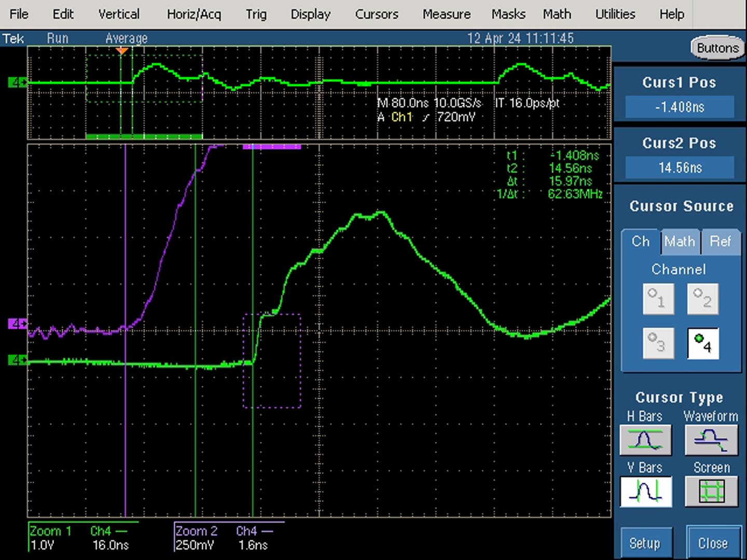Click the orange trigger position marker
Screen dimensions: 747x560
pos(122,51)
